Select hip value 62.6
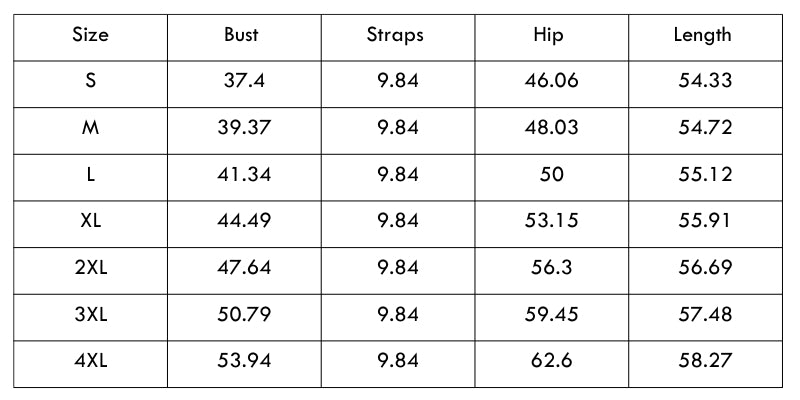The image size is (800, 400). point(551,361)
